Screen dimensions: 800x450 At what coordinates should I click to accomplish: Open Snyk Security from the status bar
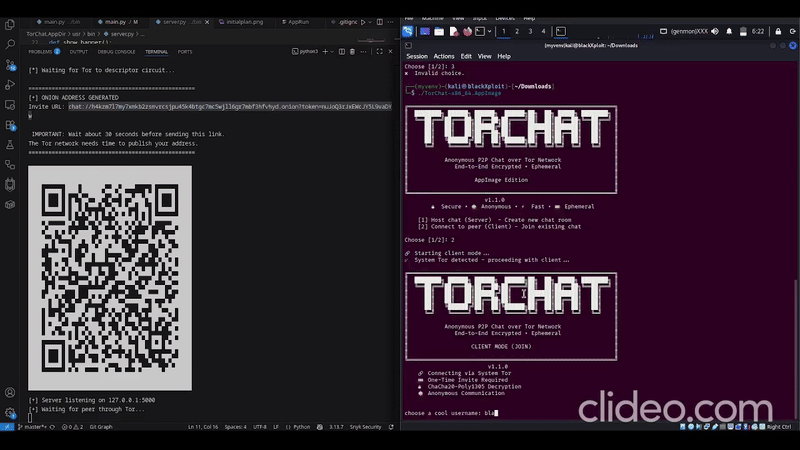pos(365,427)
